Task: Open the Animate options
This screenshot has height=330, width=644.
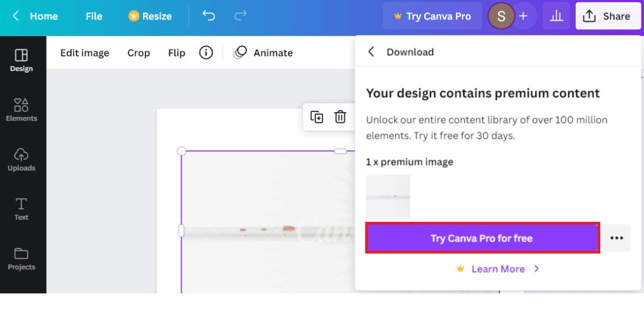Action: 263,53
